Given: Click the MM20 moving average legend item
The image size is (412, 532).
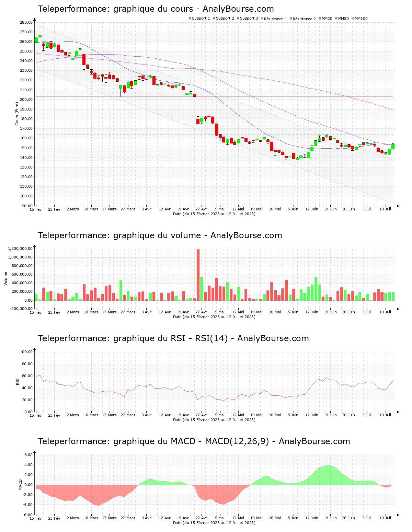Looking at the screenshot, I should [325, 19].
